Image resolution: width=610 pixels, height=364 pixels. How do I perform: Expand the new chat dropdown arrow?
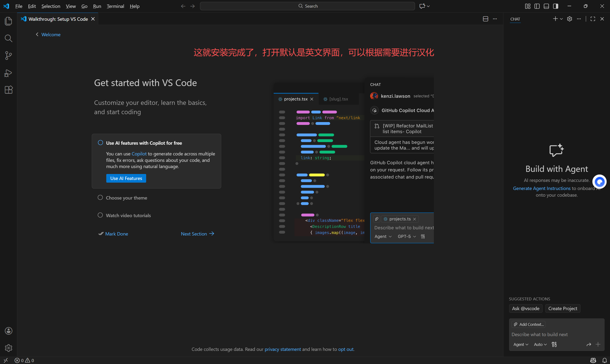click(x=561, y=19)
